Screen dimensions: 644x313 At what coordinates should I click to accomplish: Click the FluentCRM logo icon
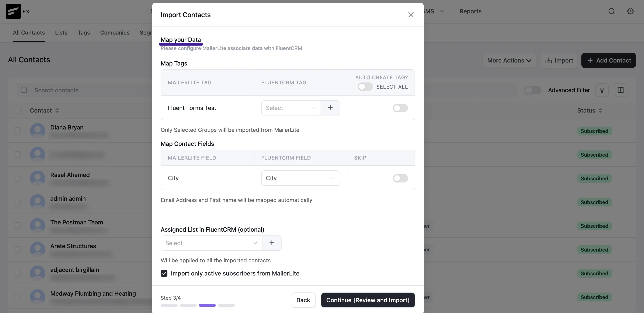tap(13, 11)
